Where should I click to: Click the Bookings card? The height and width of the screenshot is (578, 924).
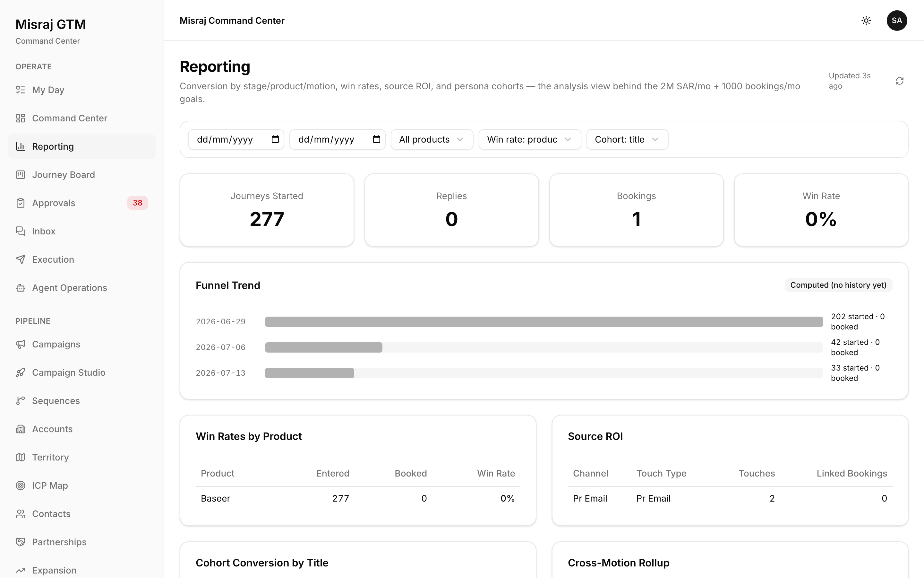[x=637, y=210]
